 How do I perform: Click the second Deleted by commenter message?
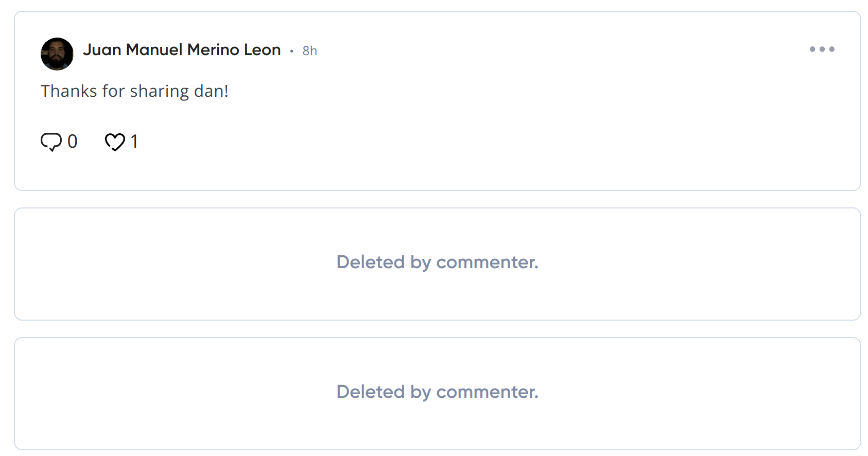pos(438,392)
